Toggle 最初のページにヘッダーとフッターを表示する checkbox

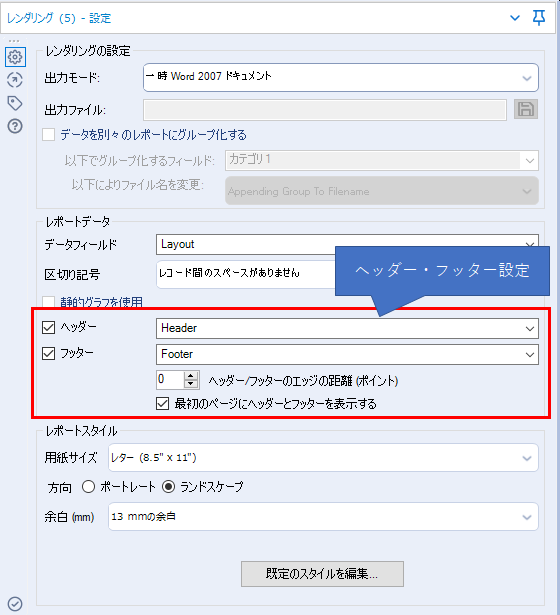coord(162,404)
